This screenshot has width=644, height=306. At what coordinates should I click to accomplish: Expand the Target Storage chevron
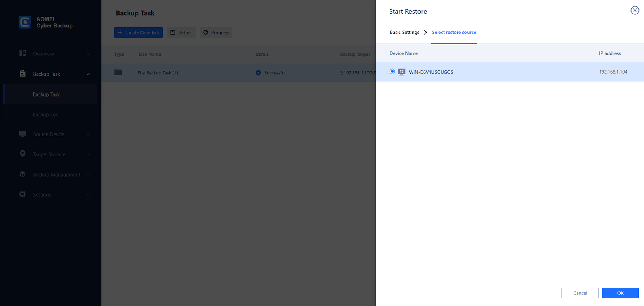(x=88, y=154)
